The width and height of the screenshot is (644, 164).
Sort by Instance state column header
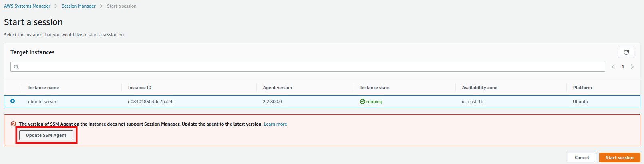tap(374, 88)
